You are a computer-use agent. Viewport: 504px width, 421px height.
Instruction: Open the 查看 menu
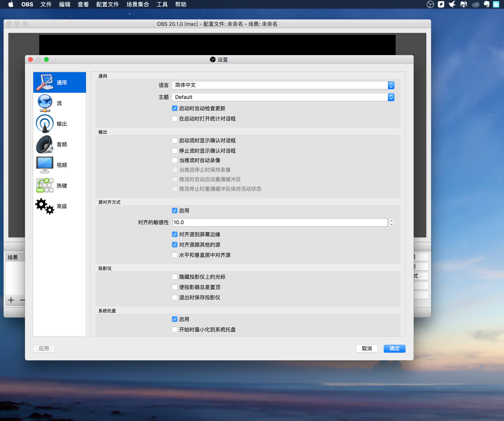[x=83, y=4]
